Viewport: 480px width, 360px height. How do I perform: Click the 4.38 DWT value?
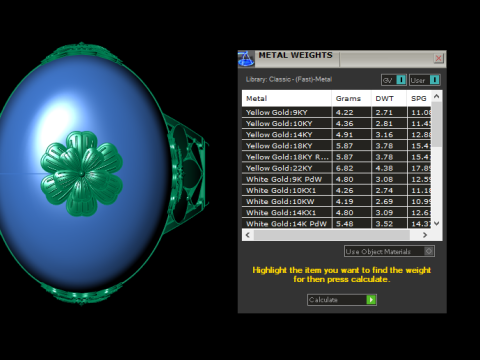pos(384,168)
